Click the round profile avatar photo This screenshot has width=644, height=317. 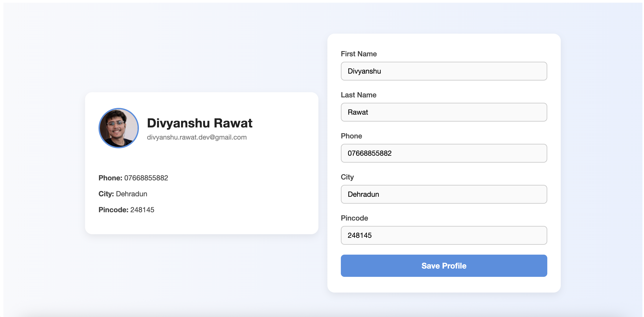point(118,128)
